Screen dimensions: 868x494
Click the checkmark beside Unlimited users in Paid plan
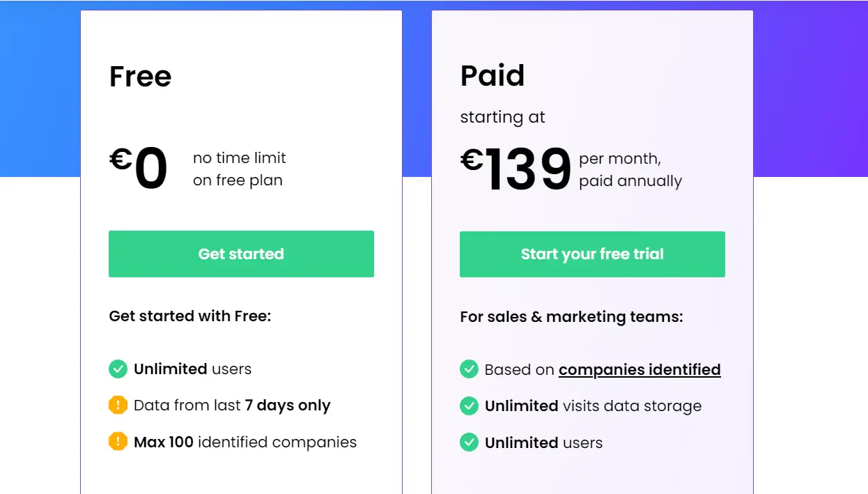click(469, 442)
